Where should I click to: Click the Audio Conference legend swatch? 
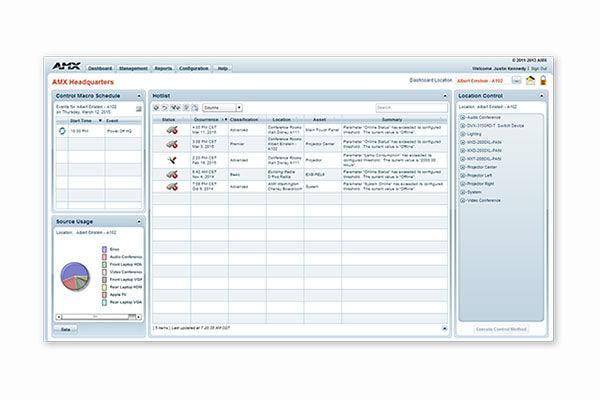click(x=104, y=257)
